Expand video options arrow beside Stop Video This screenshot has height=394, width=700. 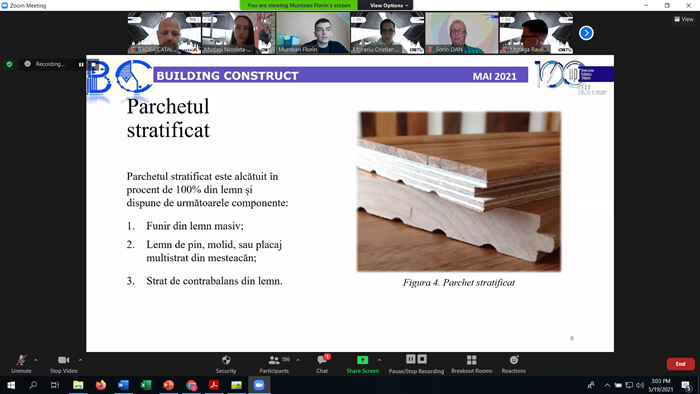coord(80,360)
